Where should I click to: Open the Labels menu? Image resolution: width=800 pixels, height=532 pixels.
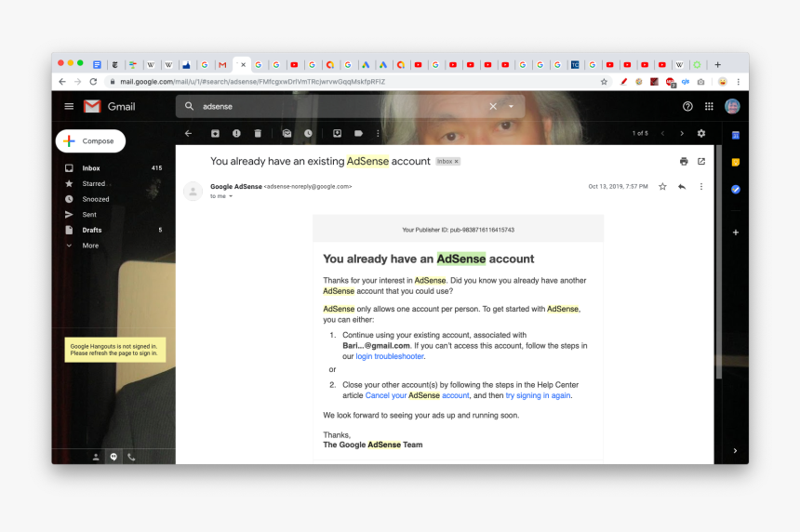coord(359,133)
